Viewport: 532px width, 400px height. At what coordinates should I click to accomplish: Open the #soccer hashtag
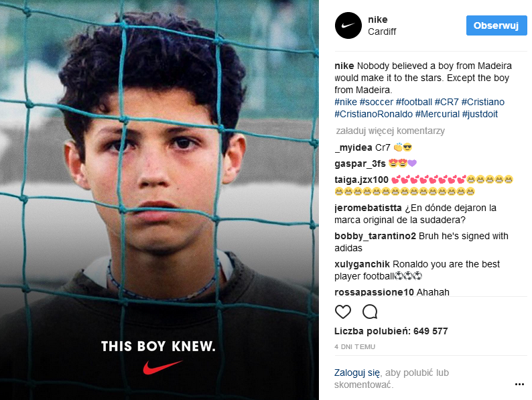tap(377, 102)
